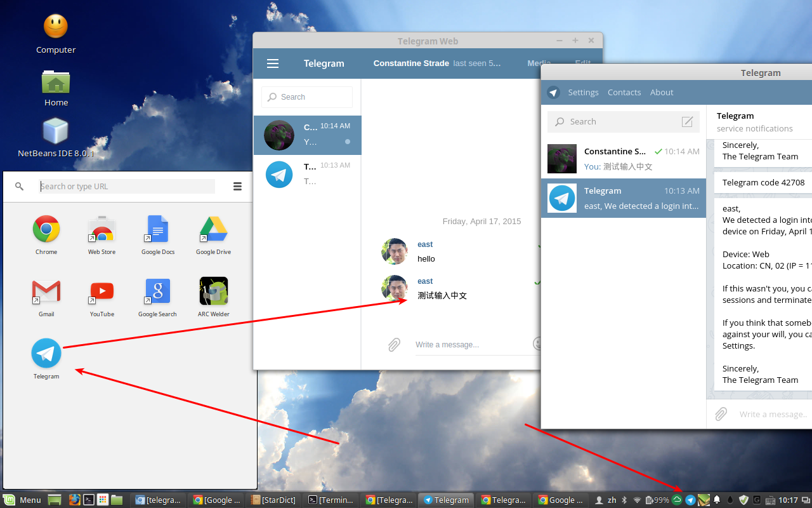The image size is (812, 508).
Task: Launch ARC Welder app
Action: click(x=213, y=291)
